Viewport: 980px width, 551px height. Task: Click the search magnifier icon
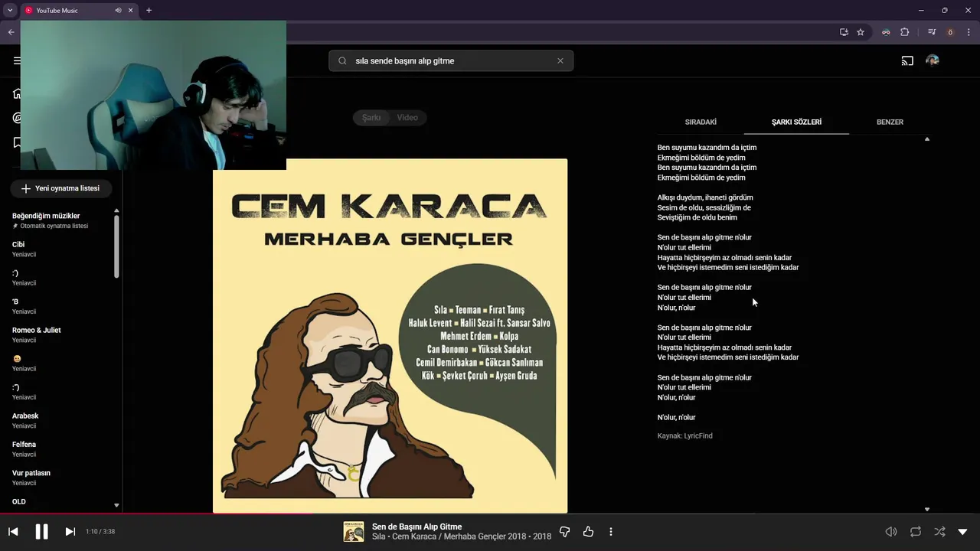[x=342, y=60]
